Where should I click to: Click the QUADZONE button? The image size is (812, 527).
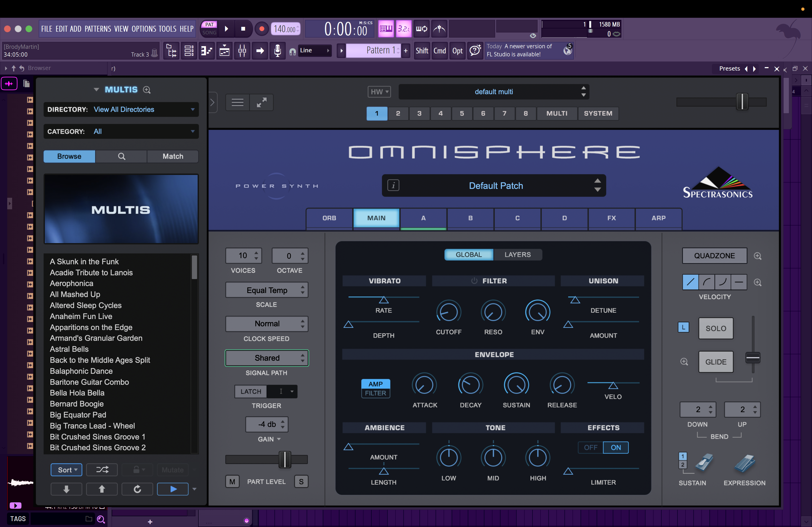point(715,256)
